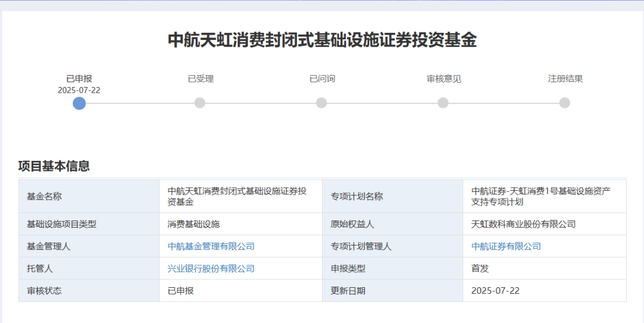The image size is (644, 323).
Task: Click the 首发 value in 申报类型 row
Action: (x=480, y=269)
